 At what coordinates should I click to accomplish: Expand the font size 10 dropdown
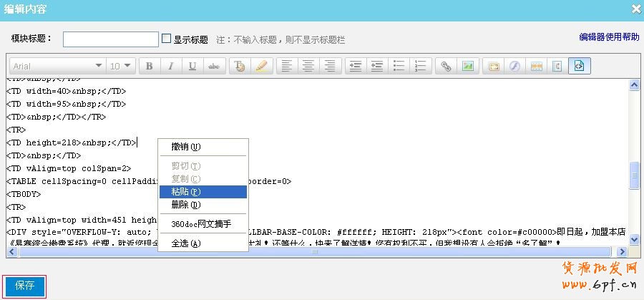120,66
